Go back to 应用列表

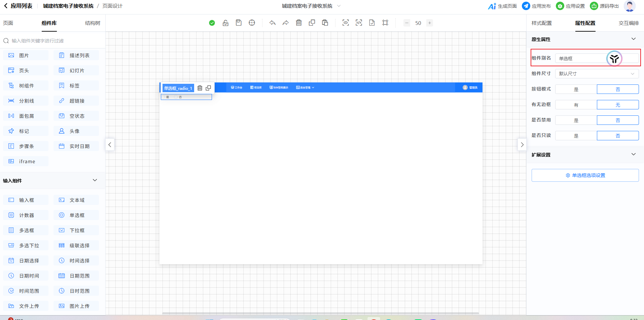click(x=18, y=6)
